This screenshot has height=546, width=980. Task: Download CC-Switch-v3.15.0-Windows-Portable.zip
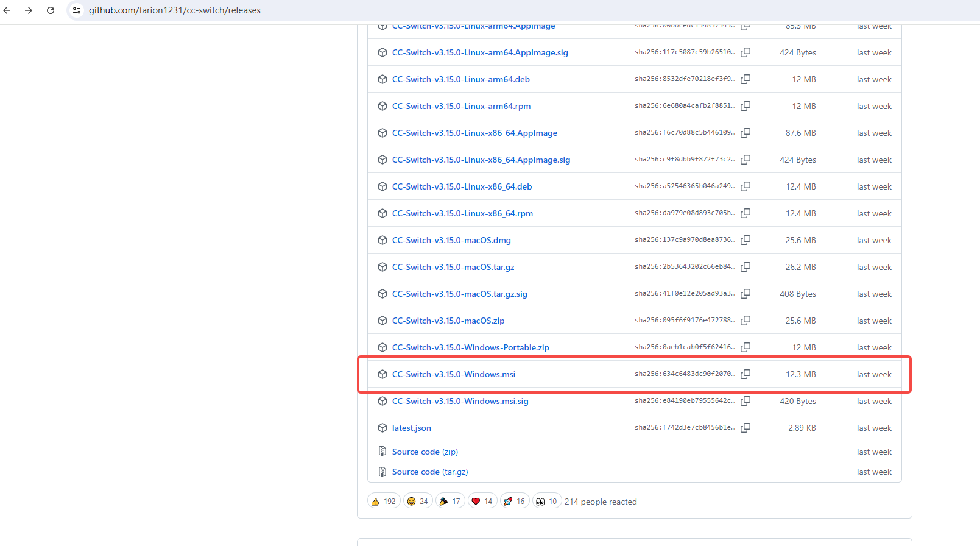(471, 347)
